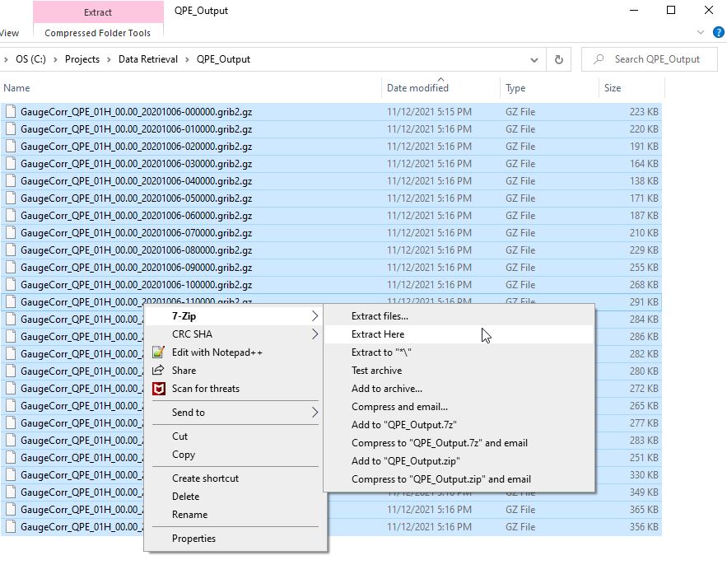Screen dimensions: 727x588
Task: Click file icon of 20201006-080000.grib2.gz
Action: click(11, 250)
